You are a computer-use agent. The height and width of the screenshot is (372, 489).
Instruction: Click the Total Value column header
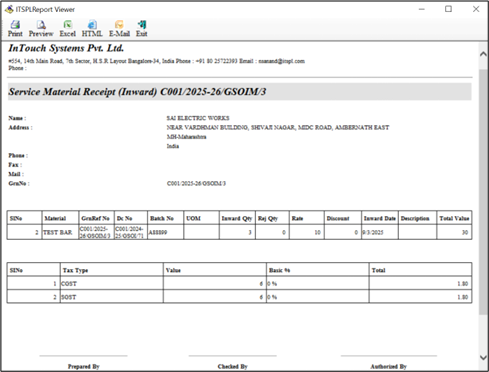click(454, 218)
